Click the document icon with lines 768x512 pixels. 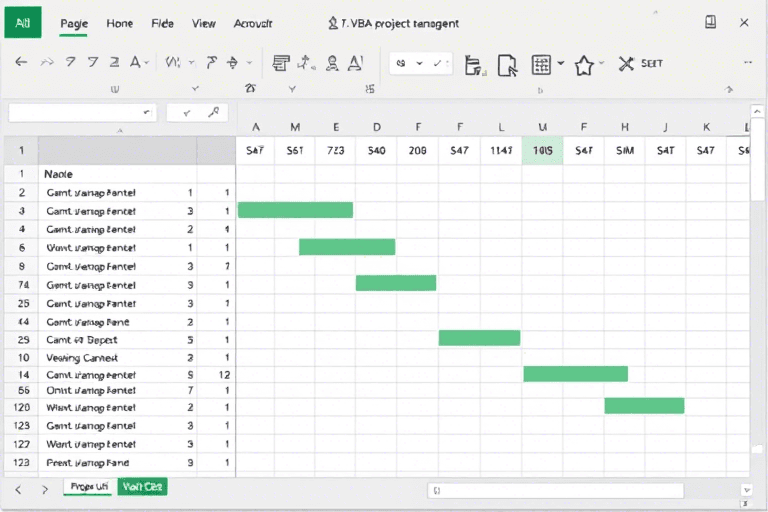(x=282, y=63)
